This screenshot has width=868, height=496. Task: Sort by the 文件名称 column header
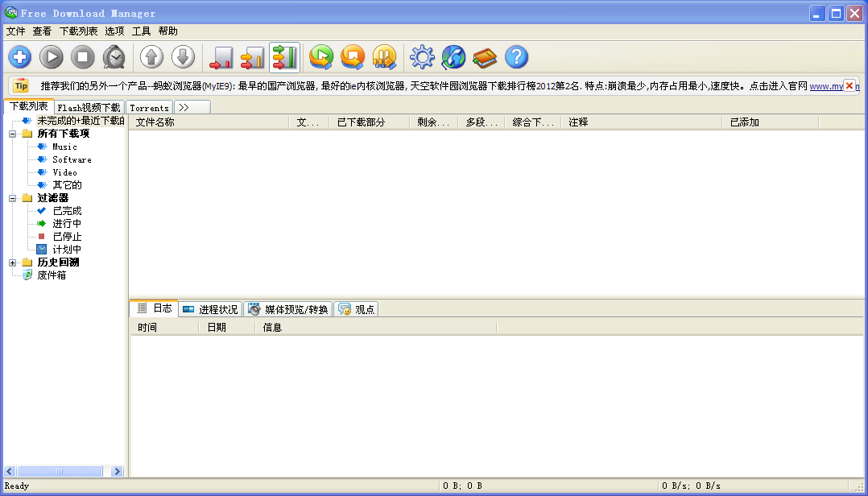point(209,122)
